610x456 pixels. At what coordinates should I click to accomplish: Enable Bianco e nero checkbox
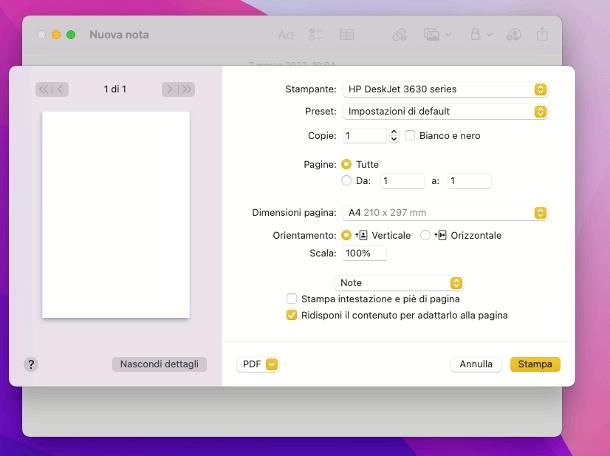[410, 135]
